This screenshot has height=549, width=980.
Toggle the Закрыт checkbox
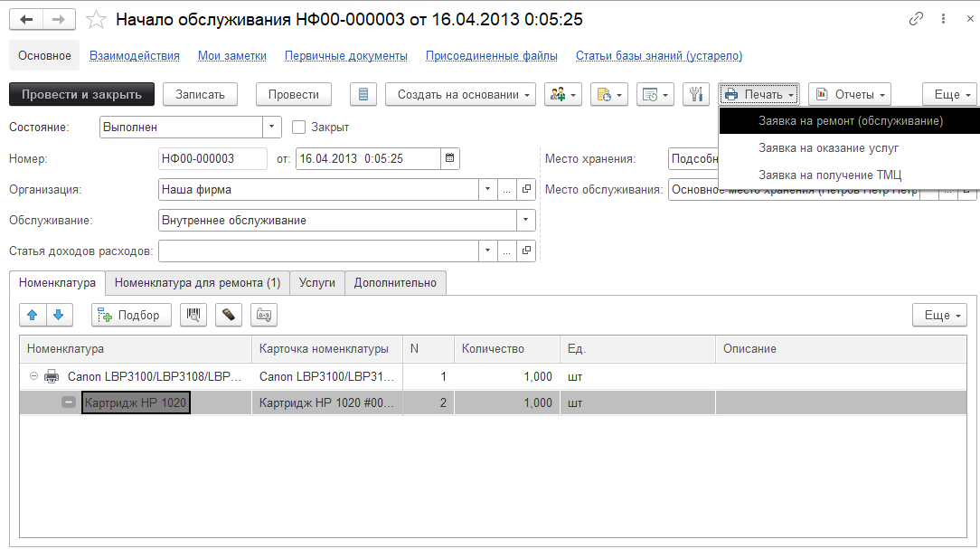pos(299,128)
